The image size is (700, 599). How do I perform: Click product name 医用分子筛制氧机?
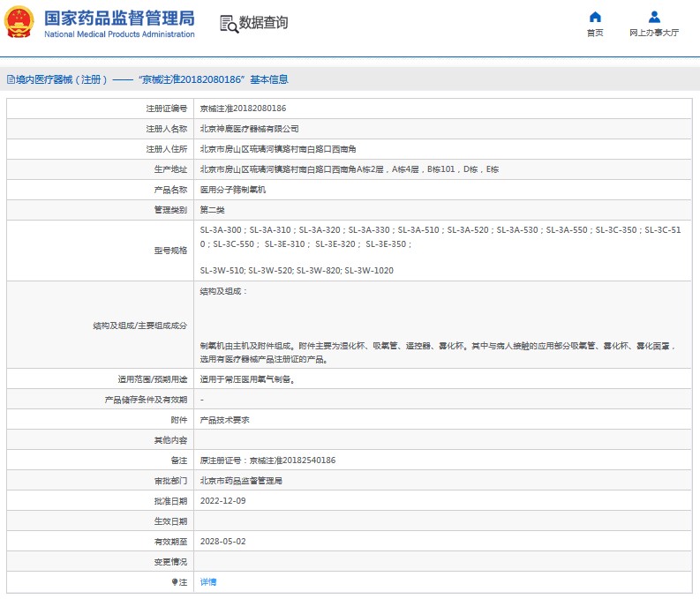tap(233, 190)
